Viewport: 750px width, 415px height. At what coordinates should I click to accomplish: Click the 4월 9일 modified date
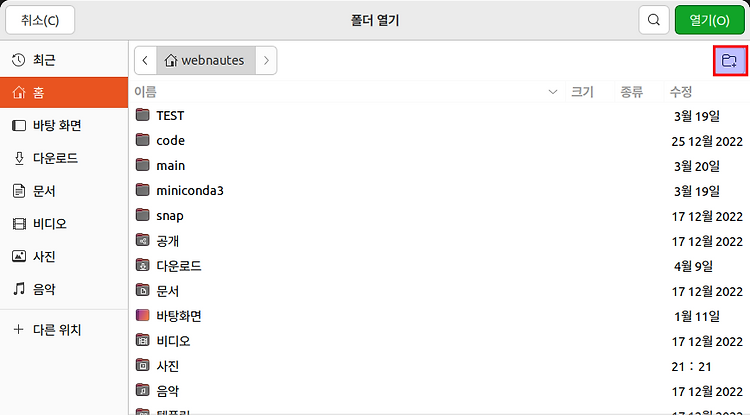(694, 266)
